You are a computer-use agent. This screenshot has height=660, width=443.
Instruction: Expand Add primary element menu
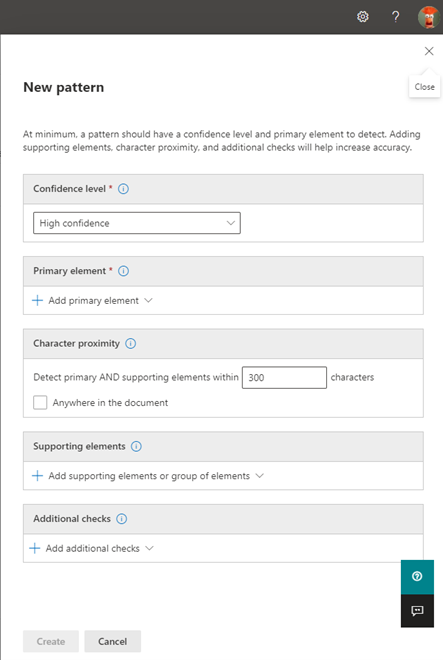pos(93,301)
